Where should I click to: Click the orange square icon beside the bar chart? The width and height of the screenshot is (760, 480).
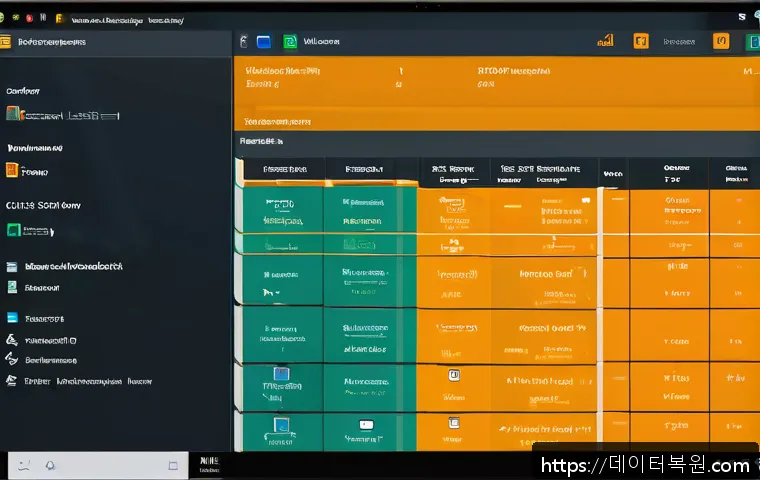pos(641,41)
